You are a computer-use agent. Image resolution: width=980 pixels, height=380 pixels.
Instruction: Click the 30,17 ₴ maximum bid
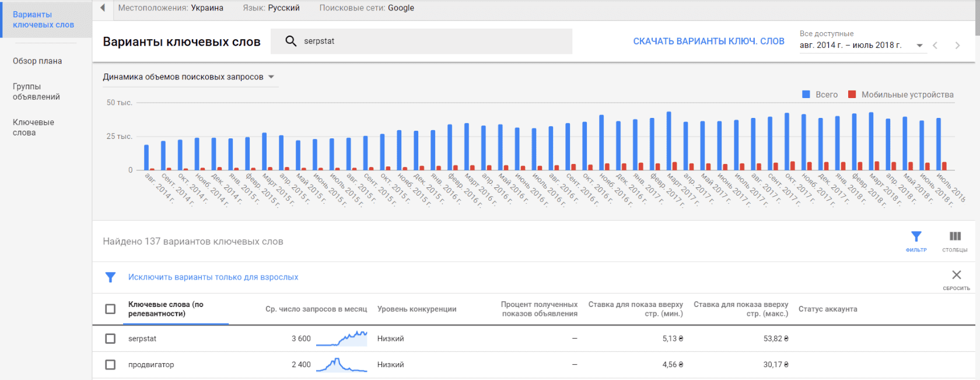(x=776, y=365)
